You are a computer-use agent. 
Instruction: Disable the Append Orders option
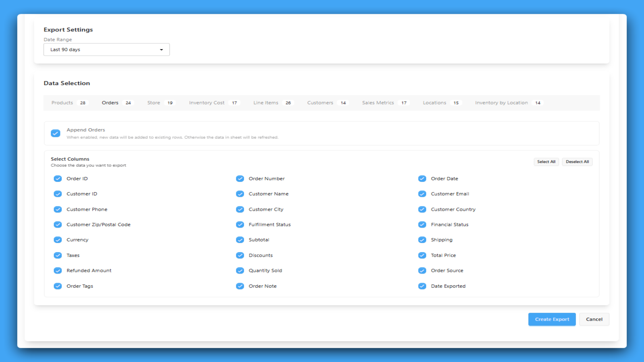pos(56,133)
